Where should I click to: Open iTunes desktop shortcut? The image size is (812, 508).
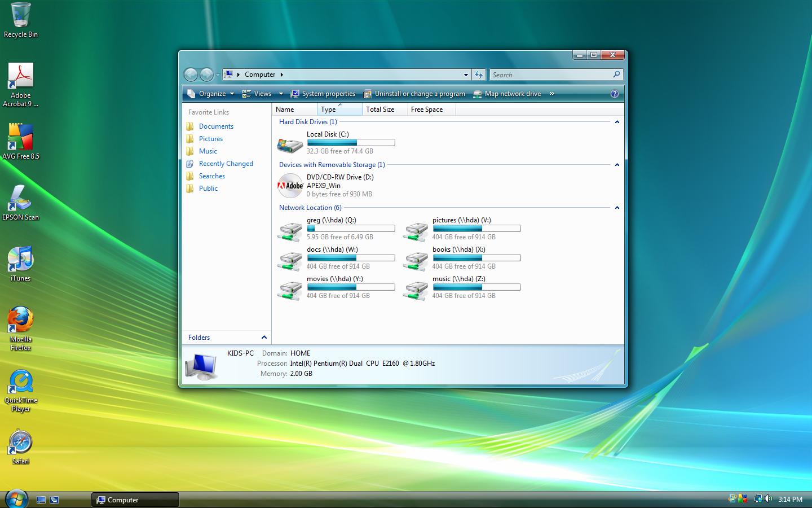(21, 264)
